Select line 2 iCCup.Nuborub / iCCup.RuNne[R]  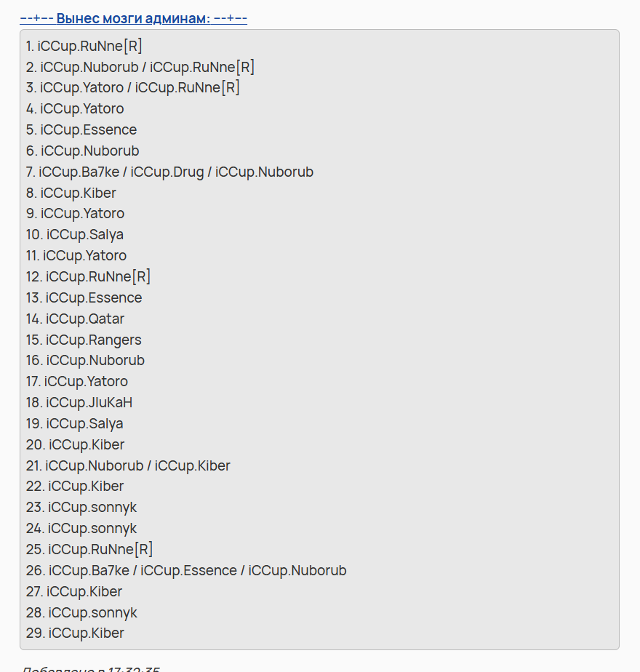tap(140, 68)
